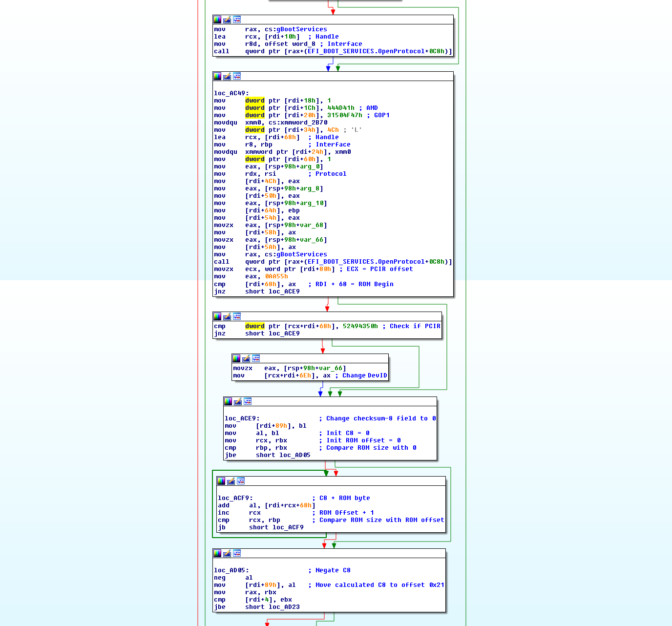The height and width of the screenshot is (626, 672).
Task: Click '; ROM Offset + 1' comment
Action: tap(343, 513)
